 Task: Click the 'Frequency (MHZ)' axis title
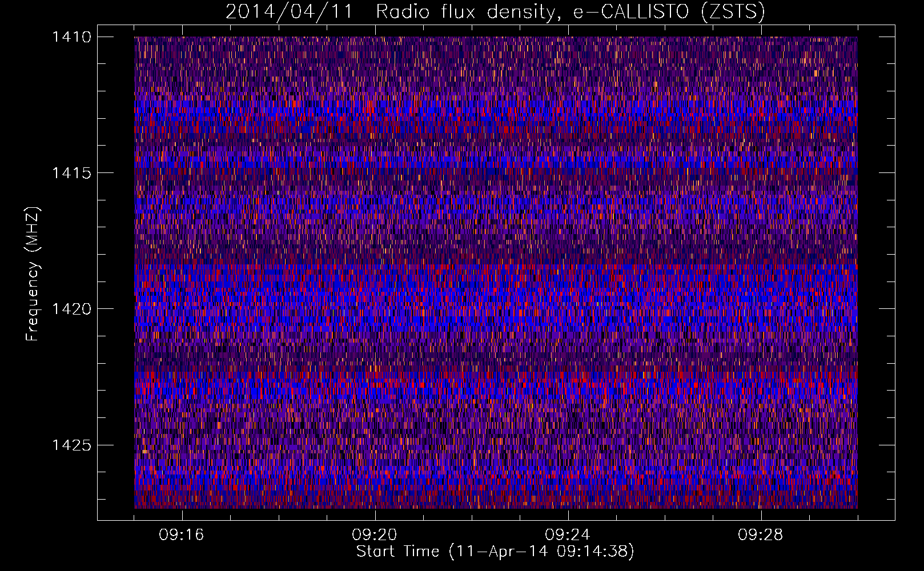[33, 274]
